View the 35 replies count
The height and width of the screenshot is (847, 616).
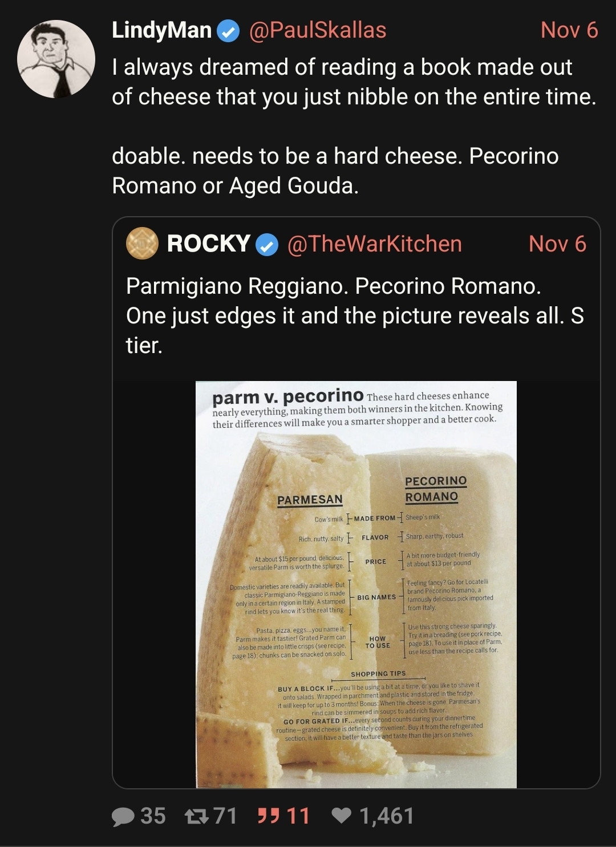click(x=153, y=816)
